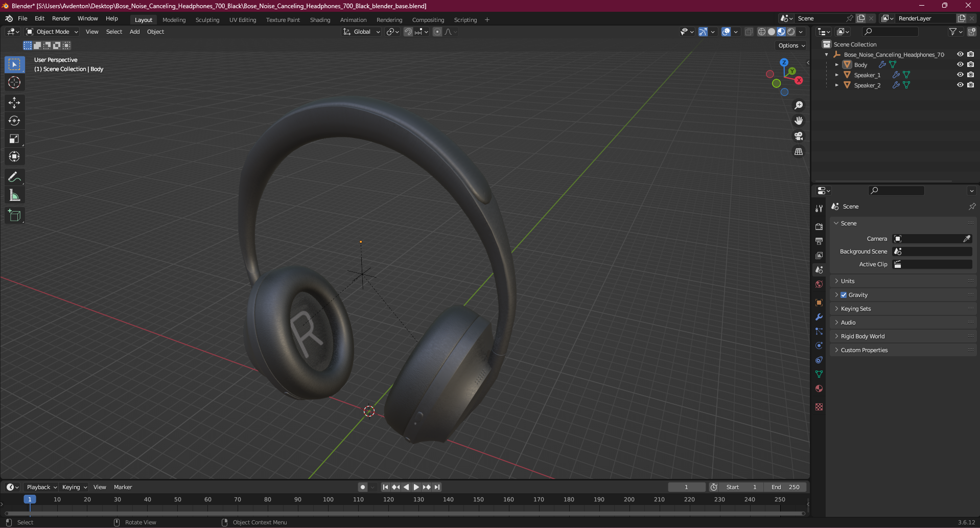The height and width of the screenshot is (528, 980).
Task: Hide Speaker_1 in the viewport
Action: (x=960, y=75)
